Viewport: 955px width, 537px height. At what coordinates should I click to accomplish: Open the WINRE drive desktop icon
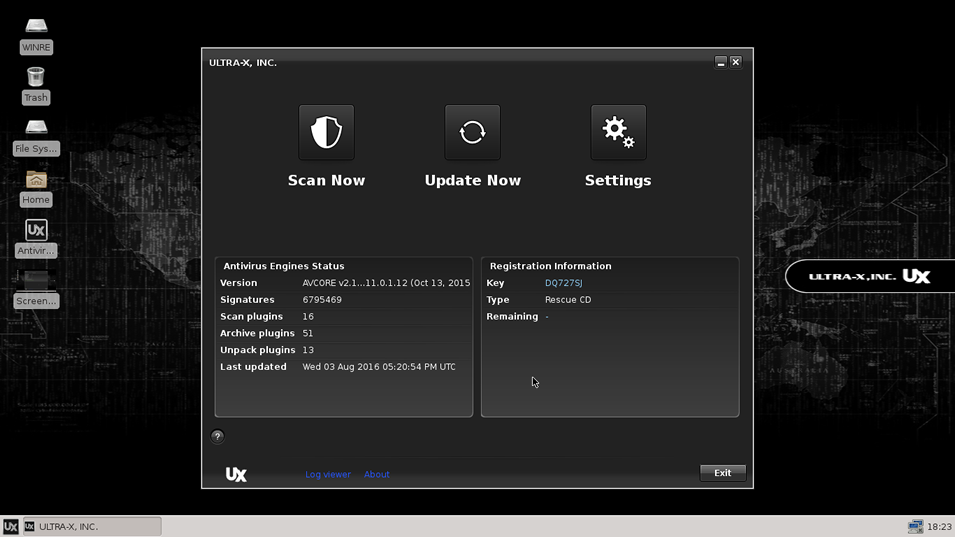tap(36, 27)
